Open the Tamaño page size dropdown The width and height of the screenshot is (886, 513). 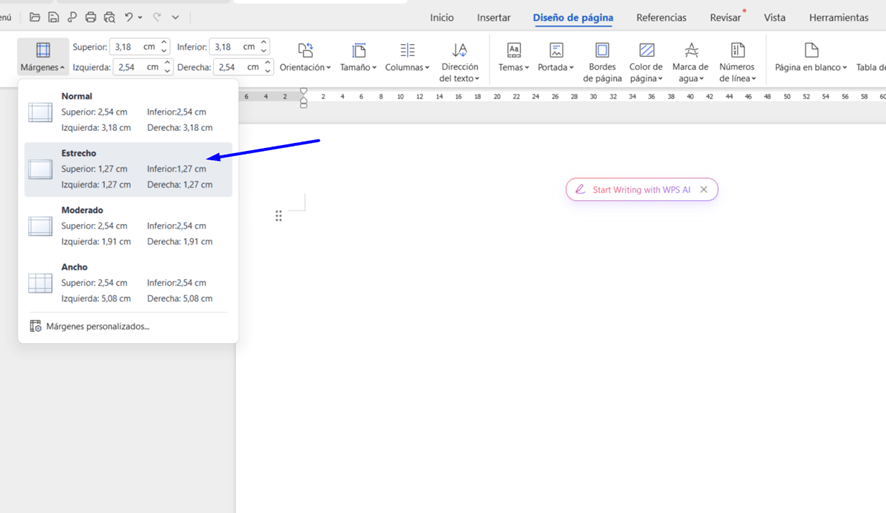358,67
